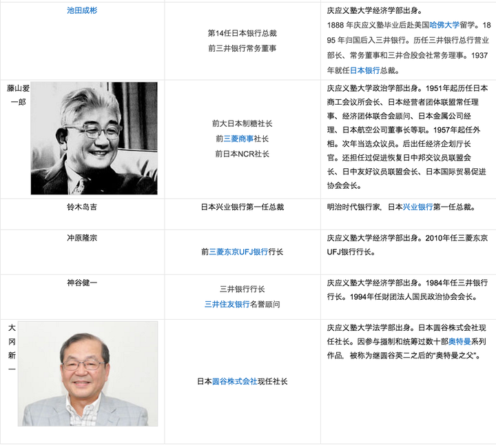The image size is (496, 448).
Task: Open the 兴业银行 link
Action: point(417,207)
